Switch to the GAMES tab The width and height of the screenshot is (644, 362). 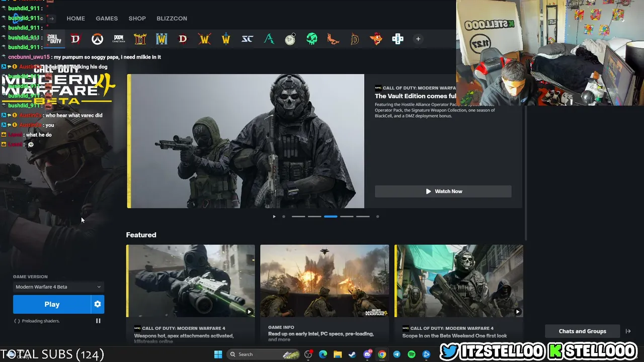tap(107, 19)
